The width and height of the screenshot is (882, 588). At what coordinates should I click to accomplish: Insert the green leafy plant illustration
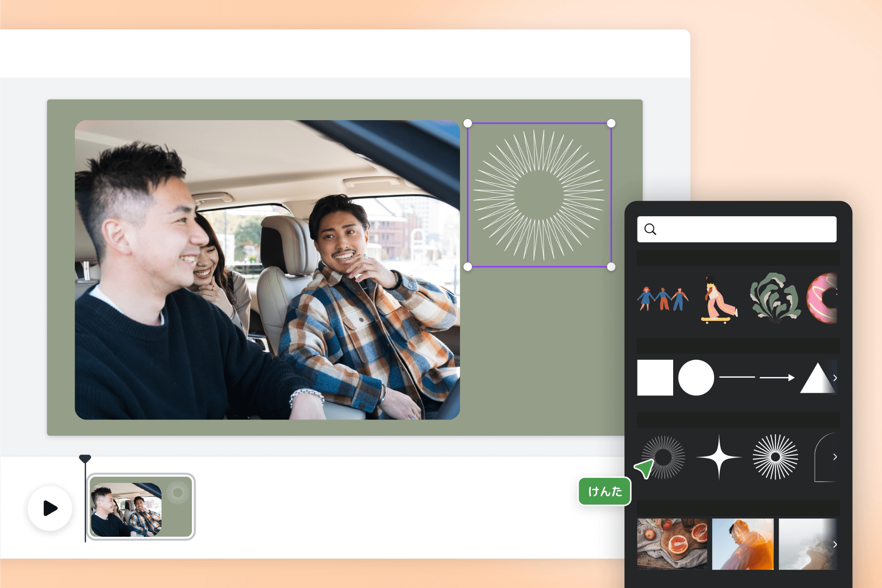point(775,298)
